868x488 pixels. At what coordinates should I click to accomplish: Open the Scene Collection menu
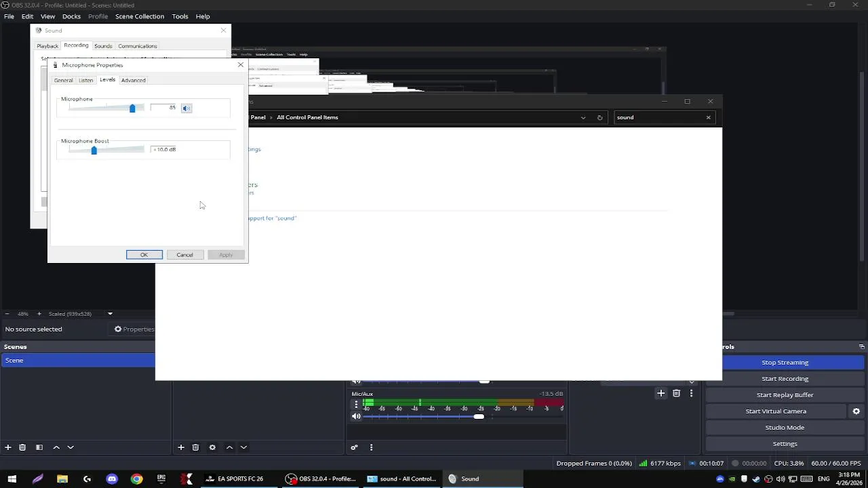140,16
